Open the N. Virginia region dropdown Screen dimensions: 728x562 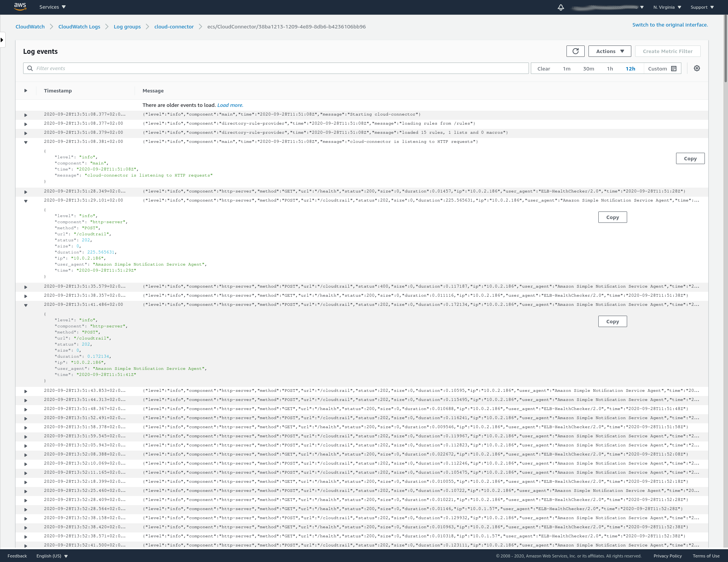point(667,7)
